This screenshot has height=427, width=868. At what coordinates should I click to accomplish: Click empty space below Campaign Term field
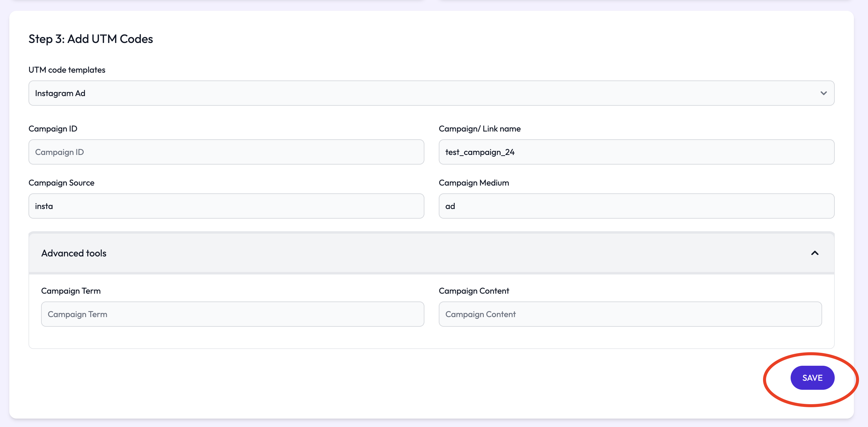click(232, 338)
